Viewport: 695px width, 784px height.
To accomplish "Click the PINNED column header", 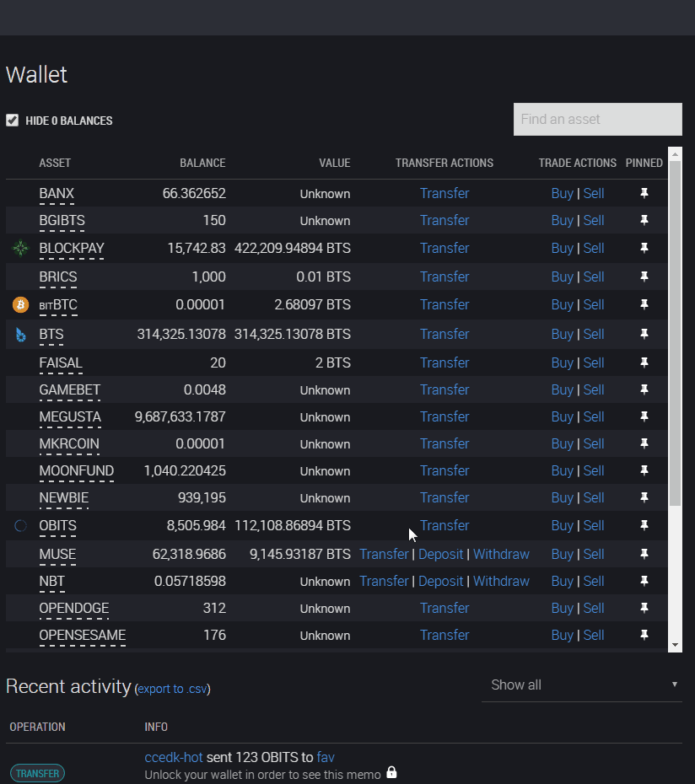I will pyautogui.click(x=644, y=163).
